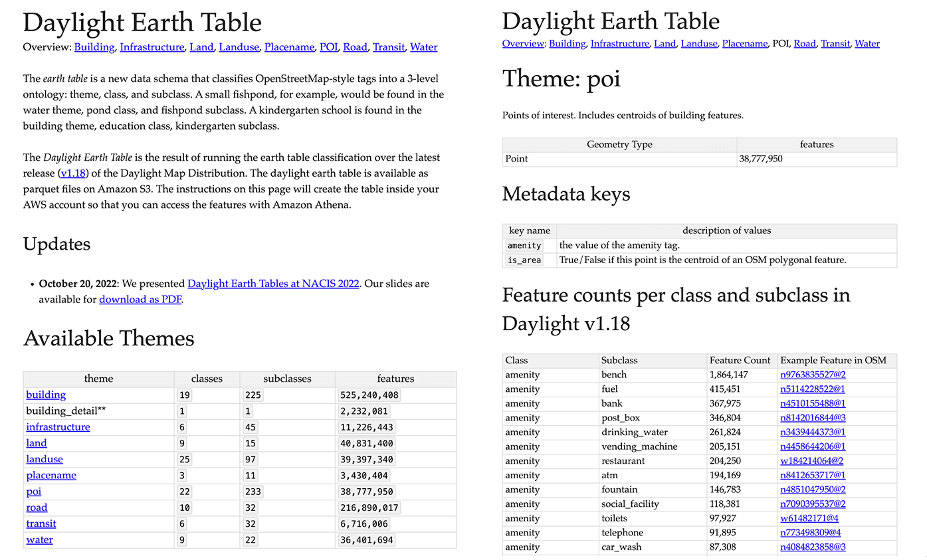Viewport: 927px width, 560px height.
Task: Select the road link in the themes table
Action: 37,508
